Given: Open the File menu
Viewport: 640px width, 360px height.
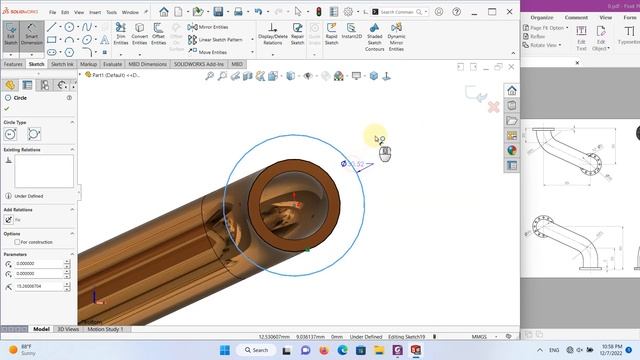Looking at the screenshot, I should tap(53, 12).
